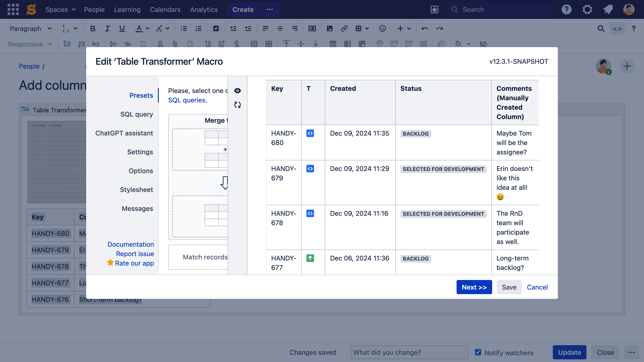Click the Report issue link
Screen dimensions: 644x362
(x=135, y=254)
